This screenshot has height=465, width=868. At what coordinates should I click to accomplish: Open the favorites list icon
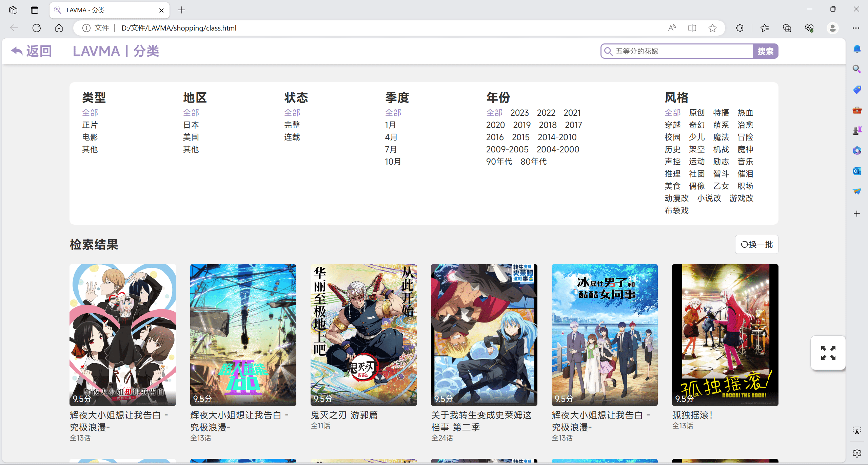click(764, 28)
